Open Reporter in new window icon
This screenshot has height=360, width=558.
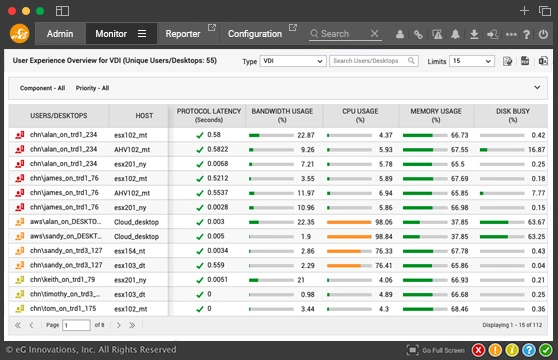pos(212,27)
